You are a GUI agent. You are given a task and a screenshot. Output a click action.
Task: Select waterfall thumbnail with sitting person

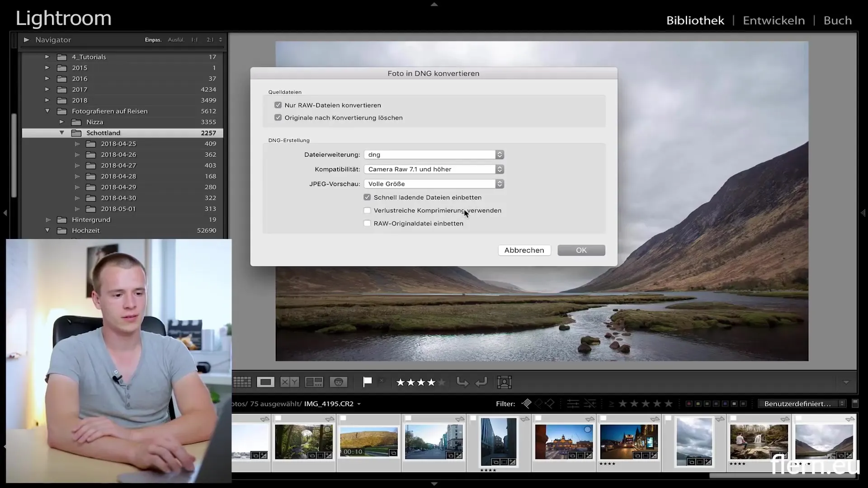point(759,441)
